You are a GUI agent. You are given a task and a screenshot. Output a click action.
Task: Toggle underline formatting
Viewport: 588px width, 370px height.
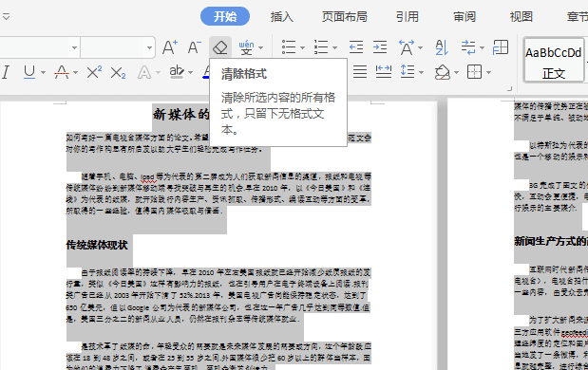click(x=29, y=72)
